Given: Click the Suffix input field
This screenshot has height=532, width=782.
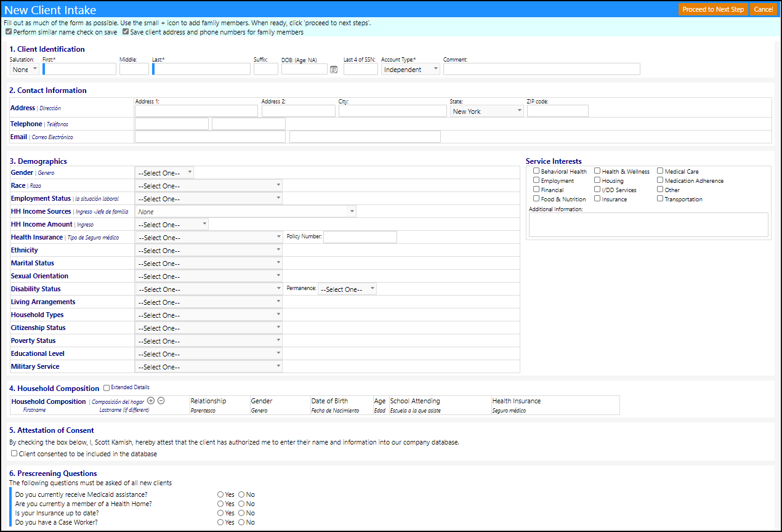Looking at the screenshot, I should click(x=266, y=69).
